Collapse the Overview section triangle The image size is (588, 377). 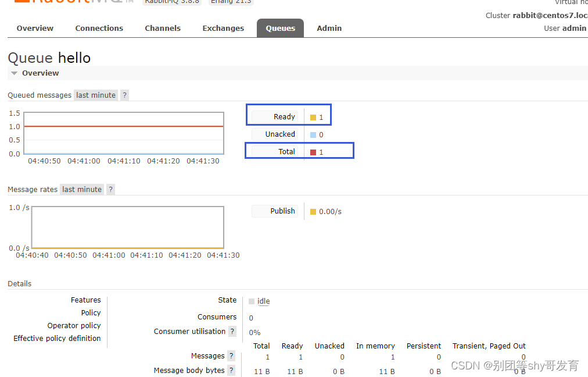[x=15, y=73]
